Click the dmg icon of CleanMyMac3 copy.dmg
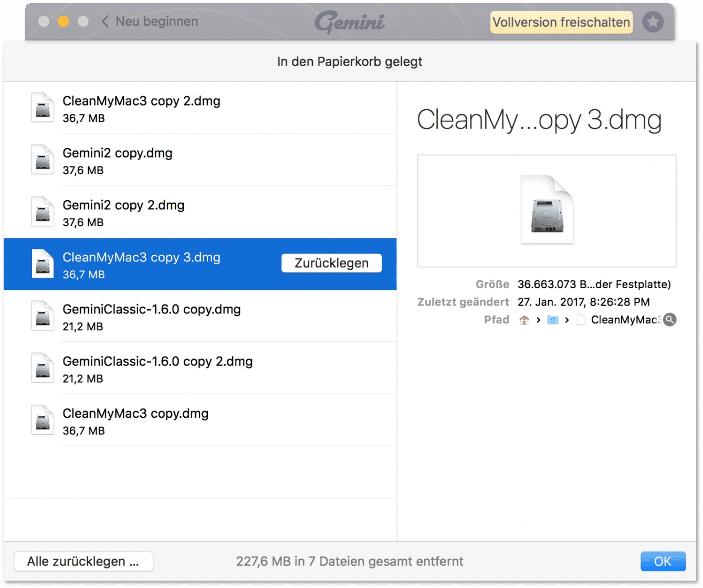 tap(43, 419)
